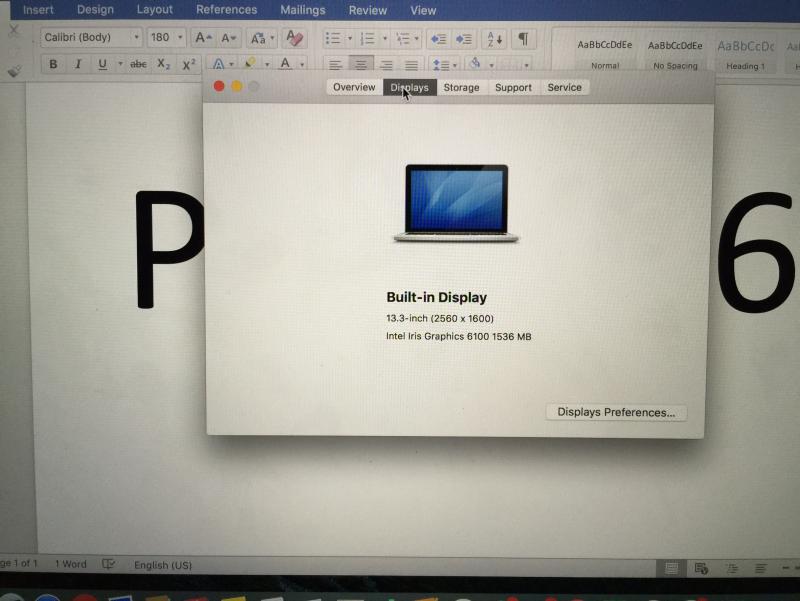Click the Displays Preferences... button
The height and width of the screenshot is (601, 800).
tap(616, 412)
